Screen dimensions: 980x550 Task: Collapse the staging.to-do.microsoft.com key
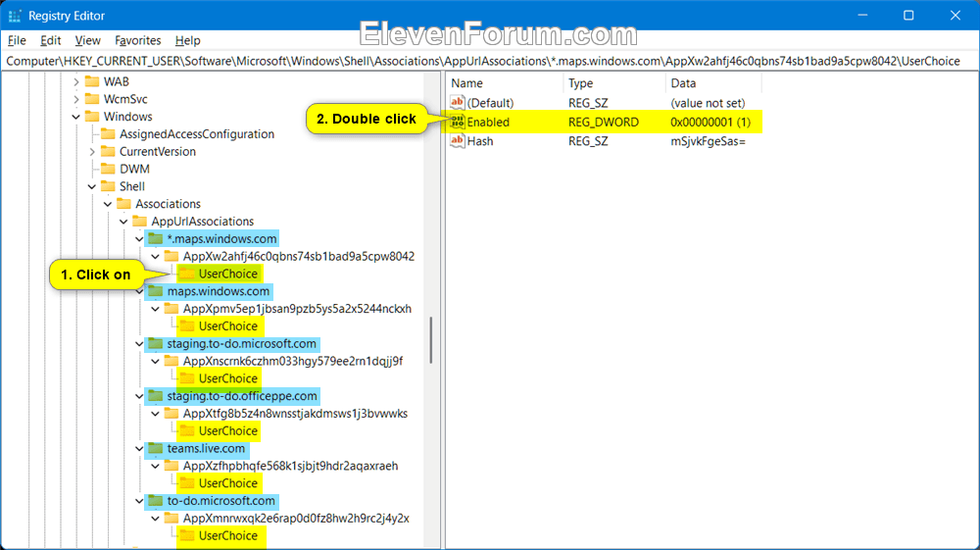tap(139, 344)
